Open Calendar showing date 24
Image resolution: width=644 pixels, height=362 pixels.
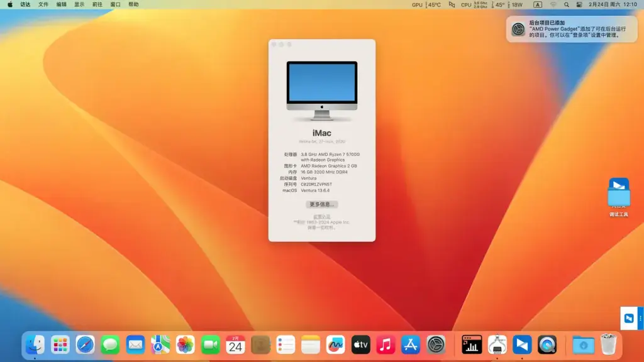click(x=235, y=345)
